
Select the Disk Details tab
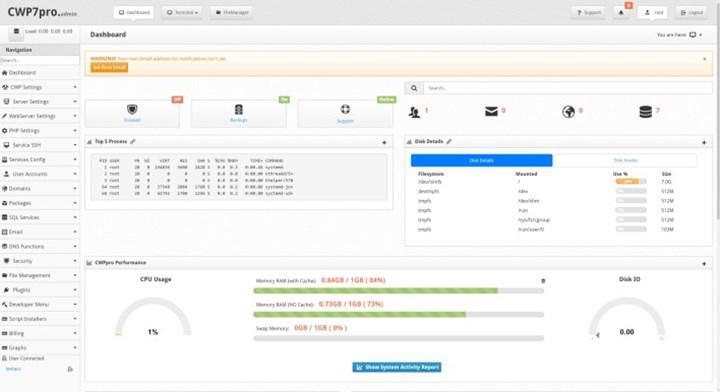(481, 160)
